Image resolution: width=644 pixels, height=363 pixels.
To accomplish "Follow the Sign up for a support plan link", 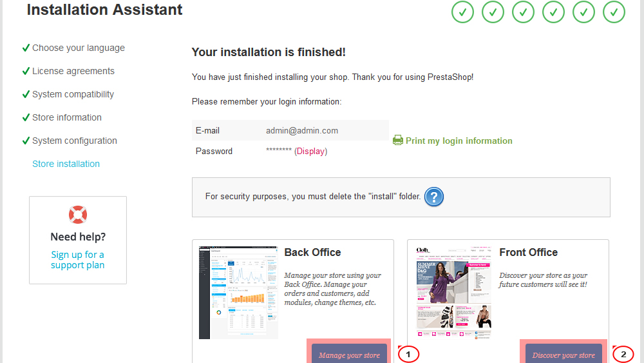I will coord(78,260).
